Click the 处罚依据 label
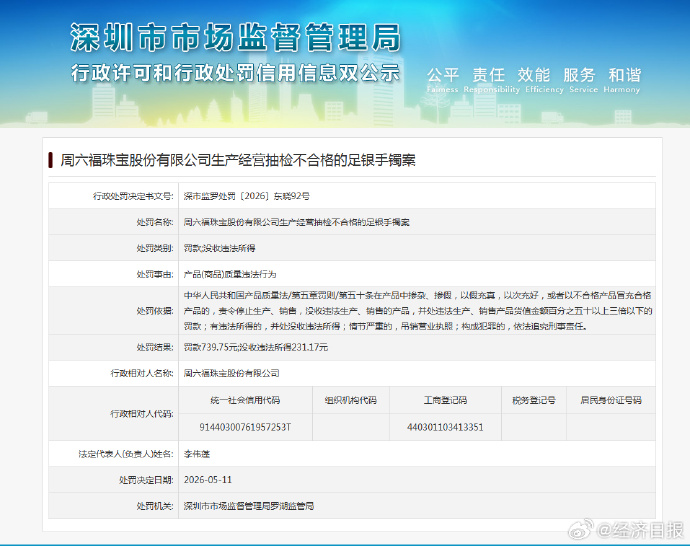The height and width of the screenshot is (546, 690). pos(155,311)
